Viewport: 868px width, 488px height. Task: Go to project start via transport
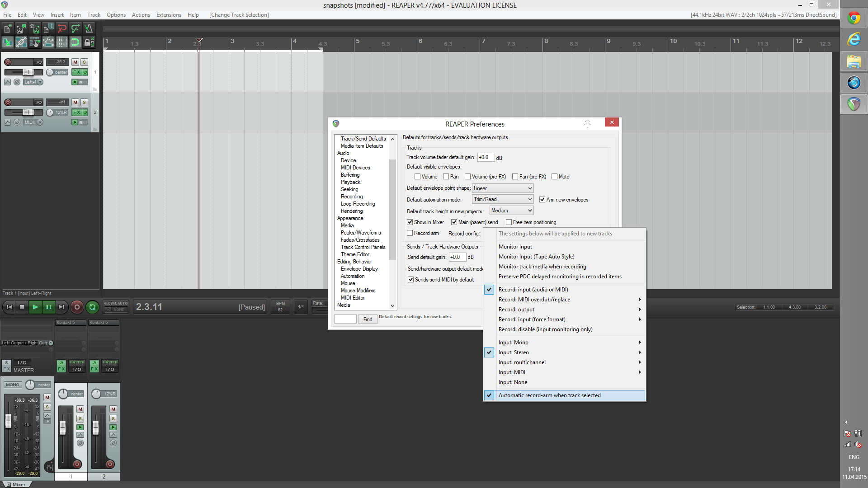9,307
